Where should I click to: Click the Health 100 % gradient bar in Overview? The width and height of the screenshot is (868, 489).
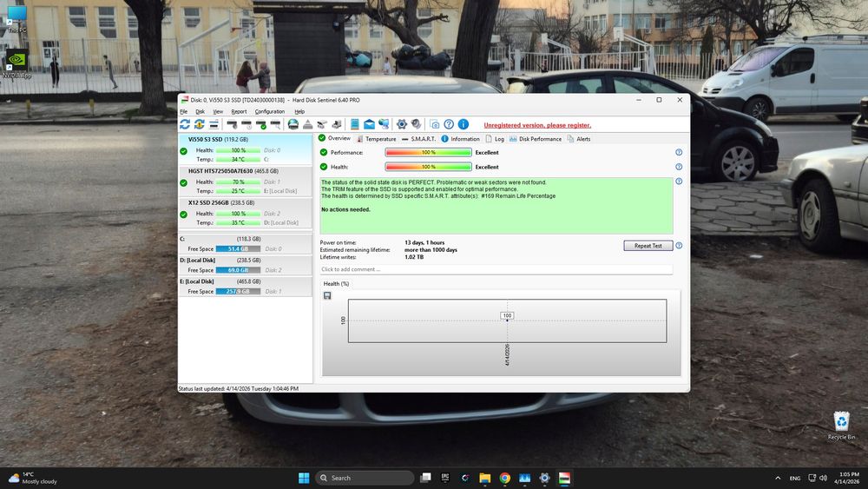point(429,167)
